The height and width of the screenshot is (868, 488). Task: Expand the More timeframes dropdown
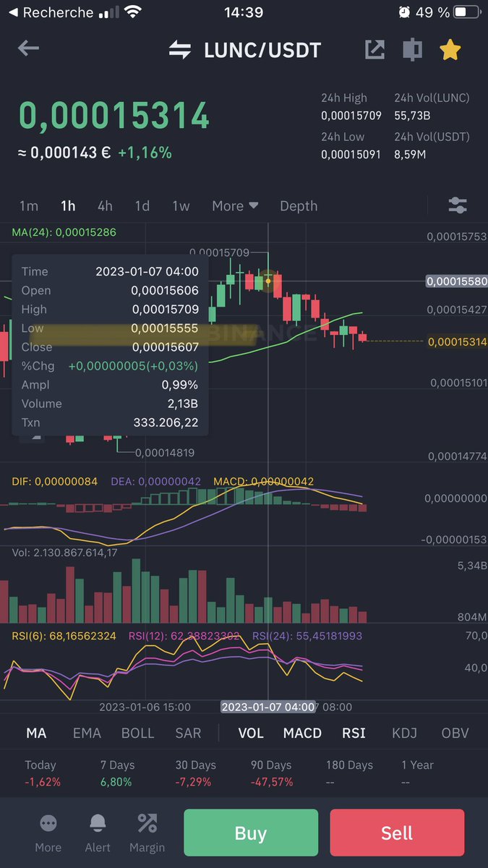[235, 206]
